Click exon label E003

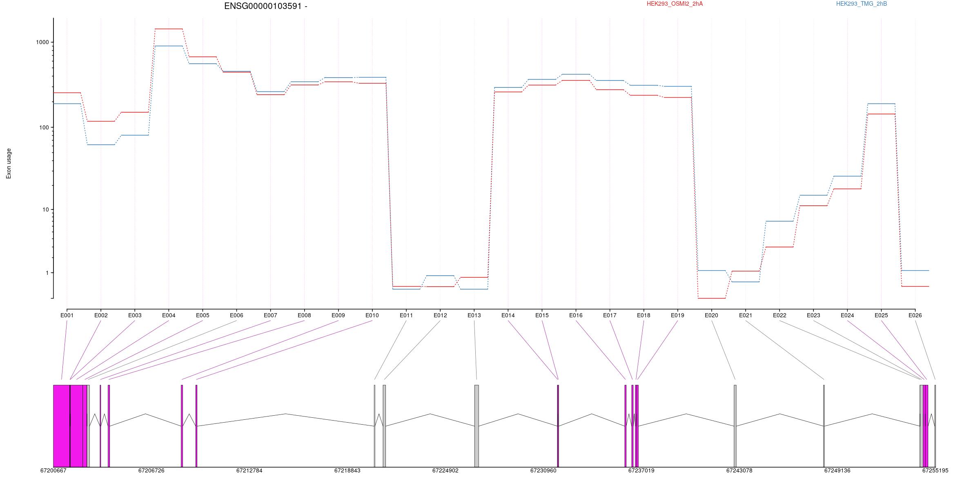pyautogui.click(x=135, y=315)
